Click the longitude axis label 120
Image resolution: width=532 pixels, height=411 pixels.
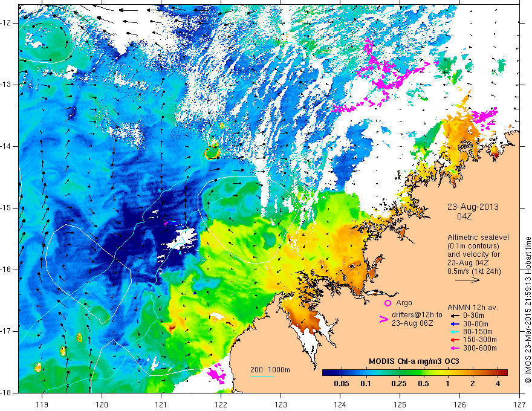[x=102, y=404]
